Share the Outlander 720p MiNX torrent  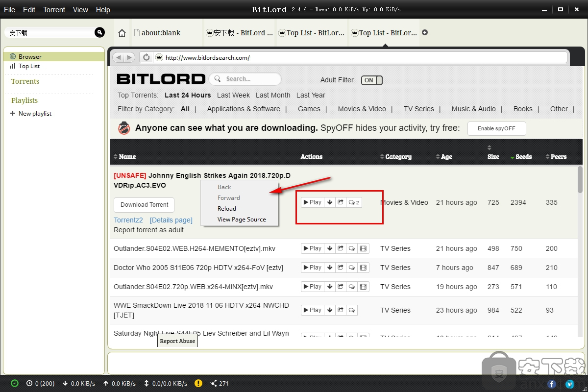341,287
